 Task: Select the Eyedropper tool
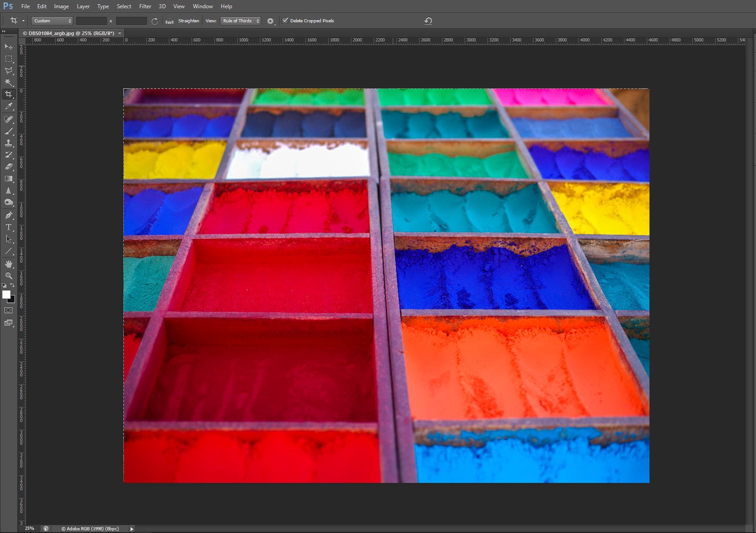[x=9, y=107]
